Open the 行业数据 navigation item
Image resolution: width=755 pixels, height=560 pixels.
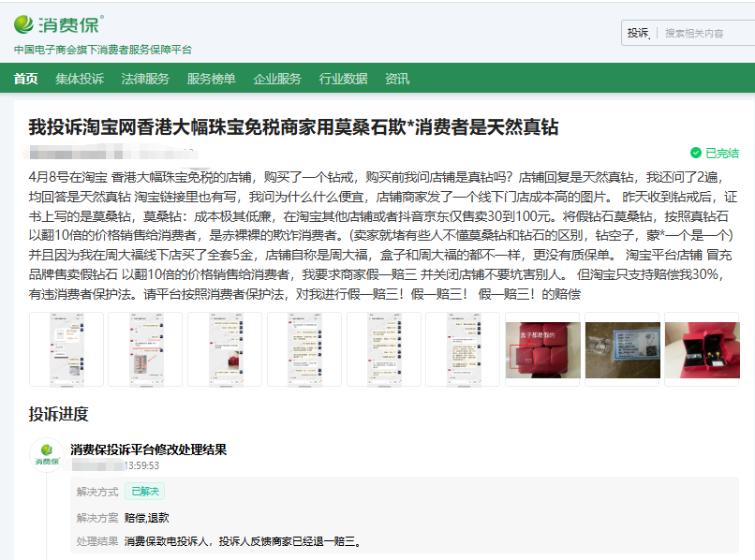343,79
